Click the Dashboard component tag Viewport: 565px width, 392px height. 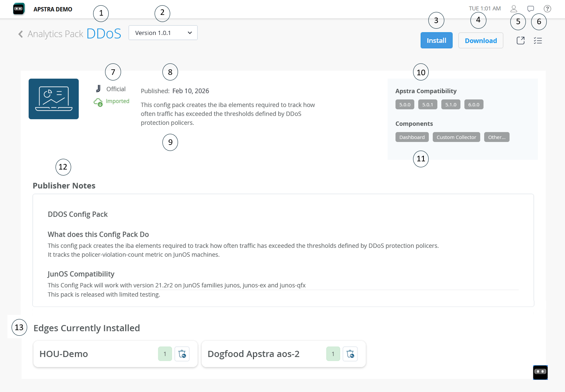coord(412,137)
